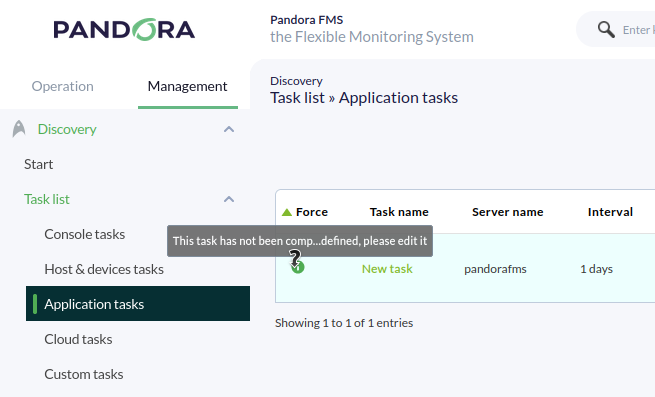Open Host & devices tasks
This screenshot has width=655, height=397.
click(x=104, y=270)
